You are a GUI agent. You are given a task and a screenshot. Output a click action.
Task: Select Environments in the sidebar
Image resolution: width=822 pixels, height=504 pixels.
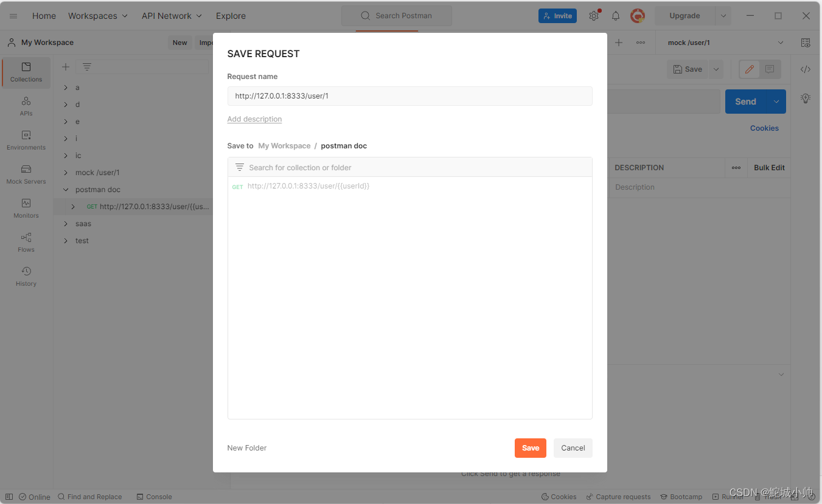click(26, 140)
